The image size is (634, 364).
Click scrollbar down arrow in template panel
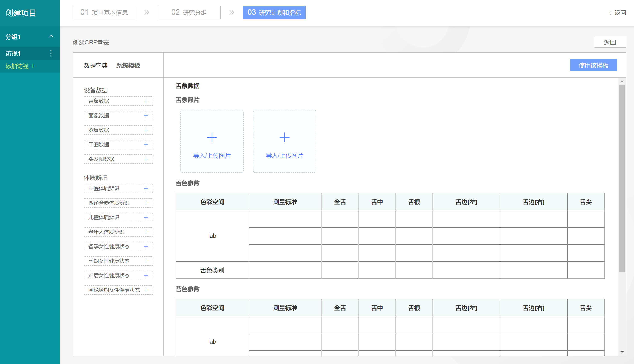[x=622, y=352]
